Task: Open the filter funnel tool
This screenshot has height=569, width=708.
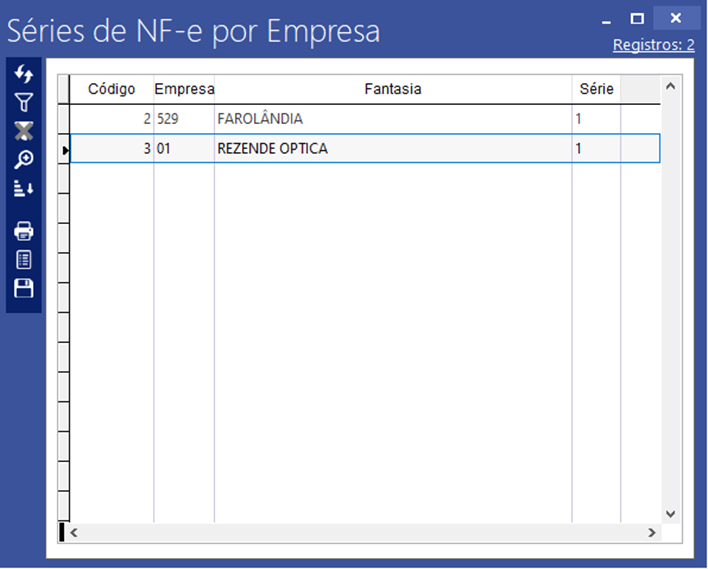Action: (24, 102)
